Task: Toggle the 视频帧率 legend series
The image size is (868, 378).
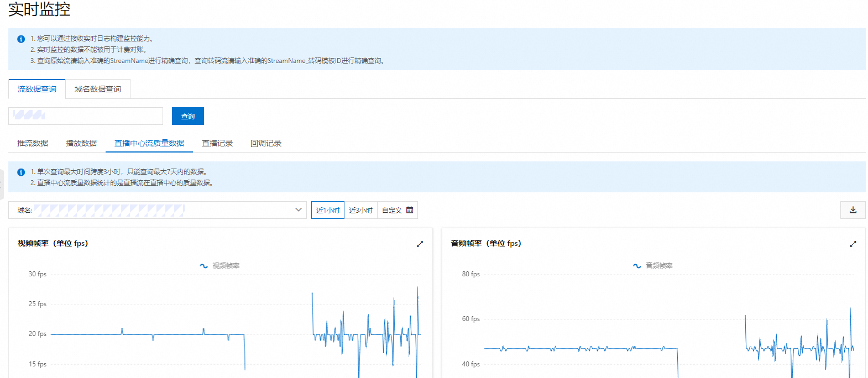Action: point(219,266)
